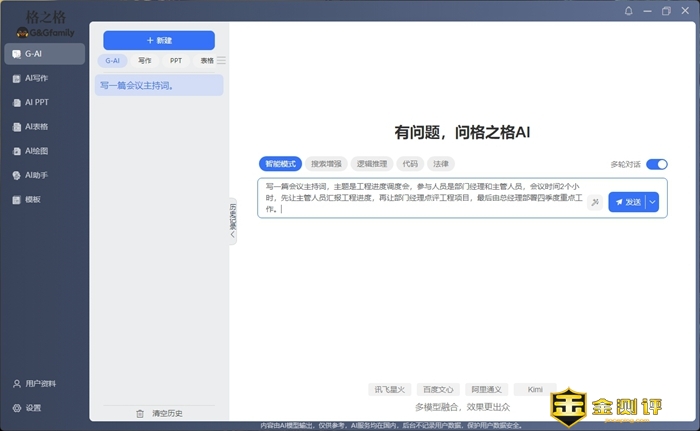Switch to 搜索增强 mode tab
The height and width of the screenshot is (431, 700).
point(326,163)
